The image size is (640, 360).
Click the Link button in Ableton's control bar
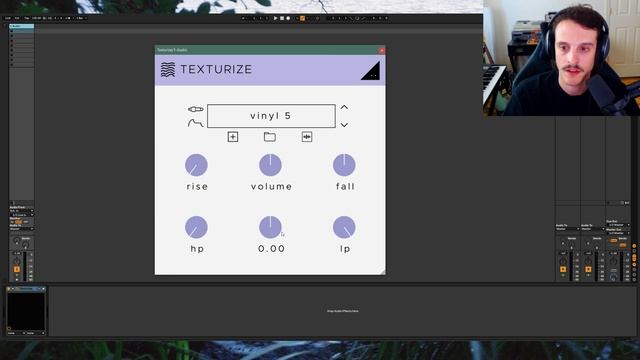pos(8,18)
